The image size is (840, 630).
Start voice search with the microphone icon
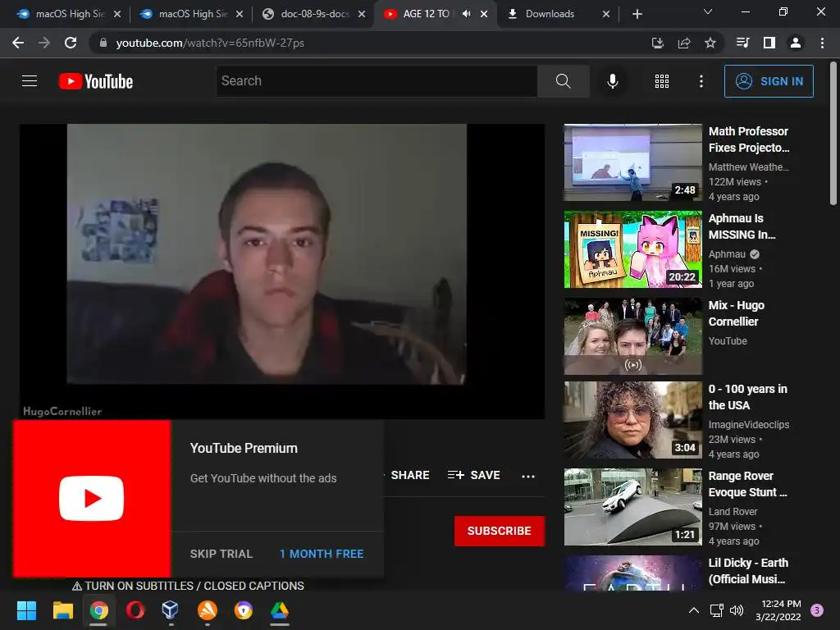(612, 81)
